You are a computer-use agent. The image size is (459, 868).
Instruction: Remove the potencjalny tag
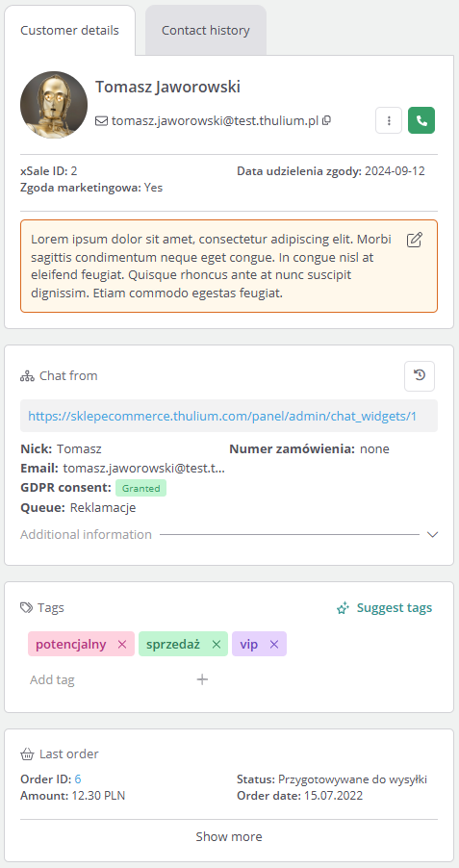(122, 645)
